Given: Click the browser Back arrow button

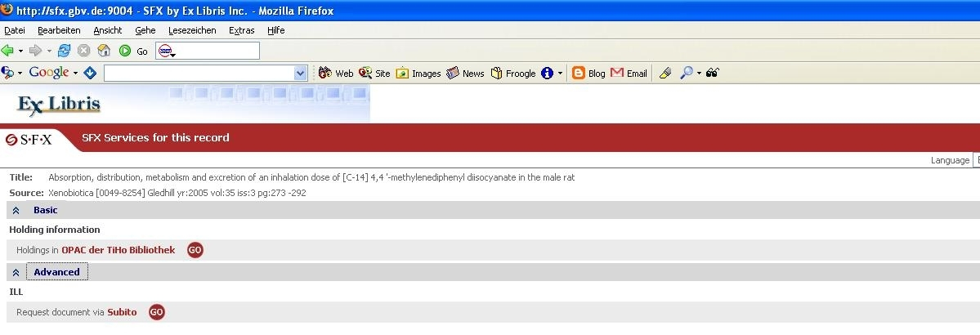Looking at the screenshot, I should click(x=8, y=51).
